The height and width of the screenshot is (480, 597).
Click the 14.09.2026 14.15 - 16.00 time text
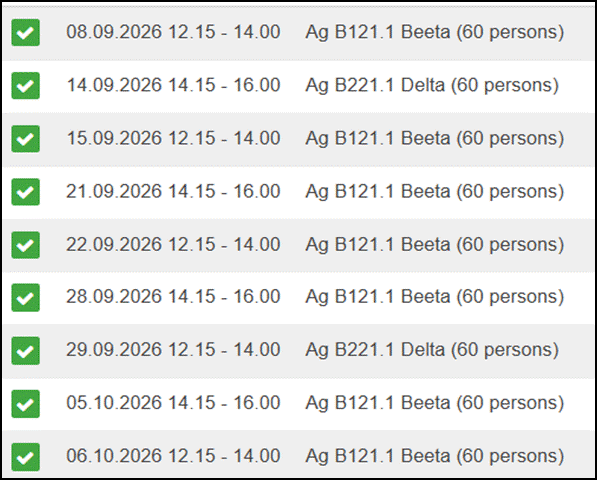tap(173, 85)
